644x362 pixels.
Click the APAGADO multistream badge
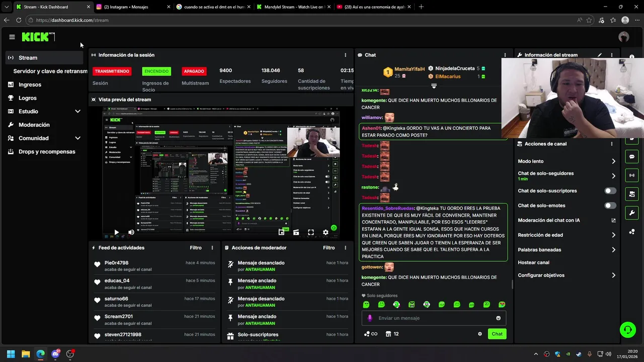coord(194,71)
